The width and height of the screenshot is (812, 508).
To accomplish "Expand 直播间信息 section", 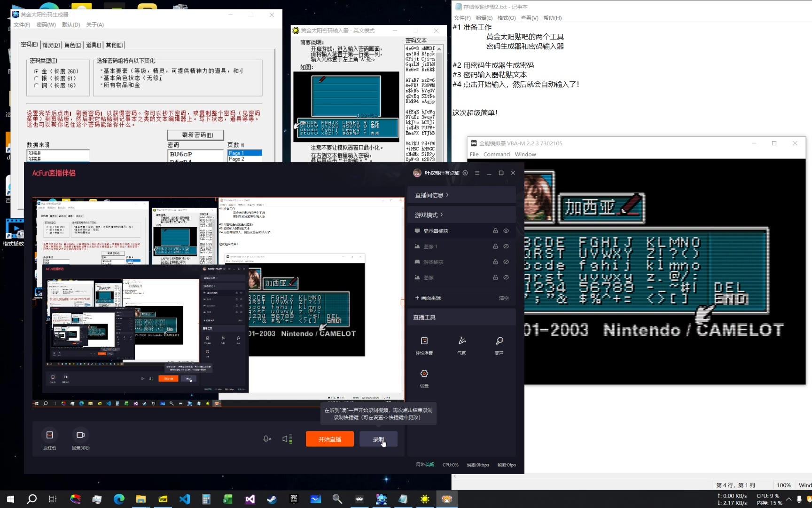I will coord(431,195).
